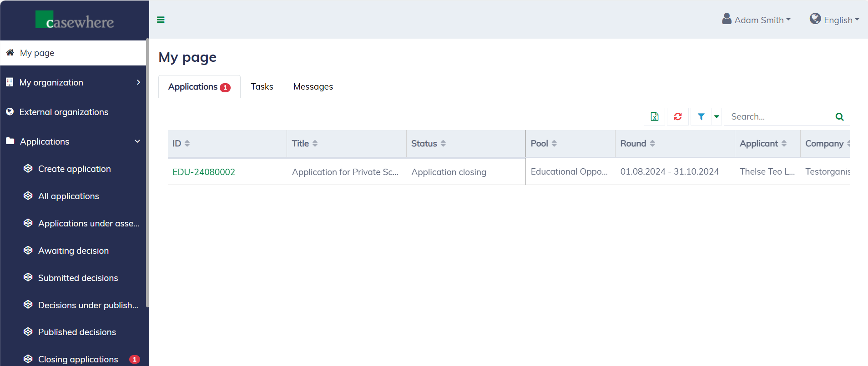Open the filter options dropdown arrow
The width and height of the screenshot is (868, 366).
(717, 117)
